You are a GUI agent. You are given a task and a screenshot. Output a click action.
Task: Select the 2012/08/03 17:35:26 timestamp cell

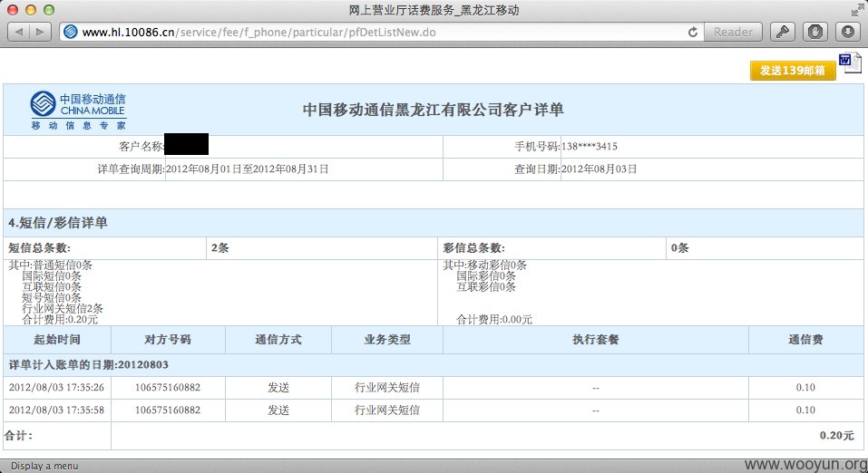tap(56, 387)
